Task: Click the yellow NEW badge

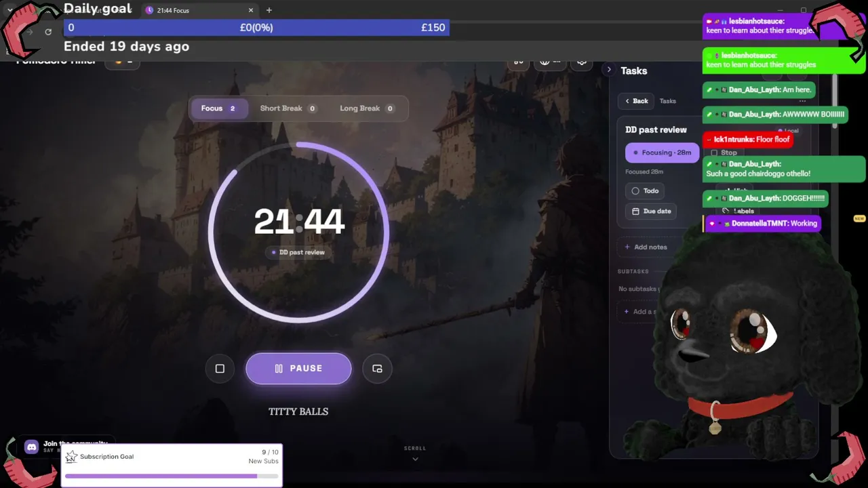Action: [x=859, y=219]
